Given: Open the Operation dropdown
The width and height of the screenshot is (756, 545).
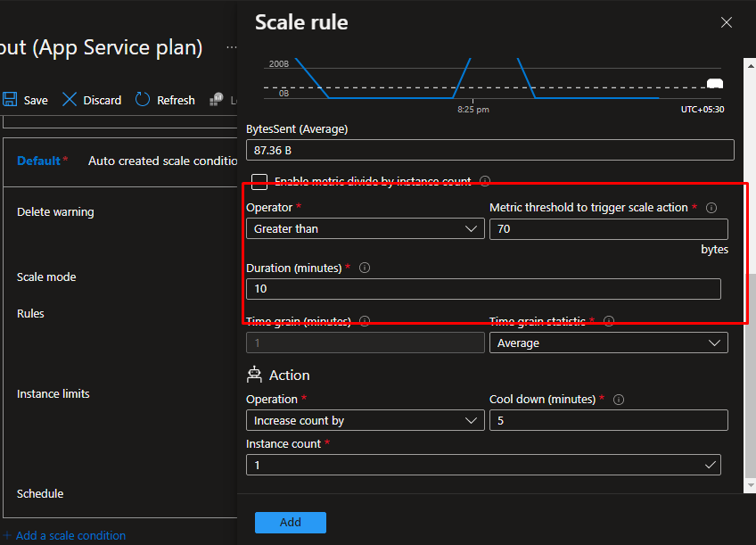Looking at the screenshot, I should point(364,420).
